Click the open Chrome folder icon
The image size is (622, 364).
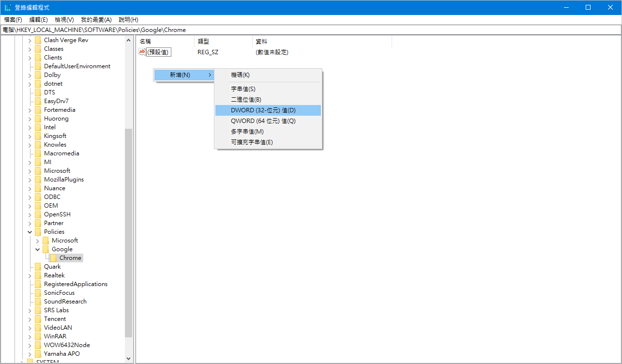point(53,258)
